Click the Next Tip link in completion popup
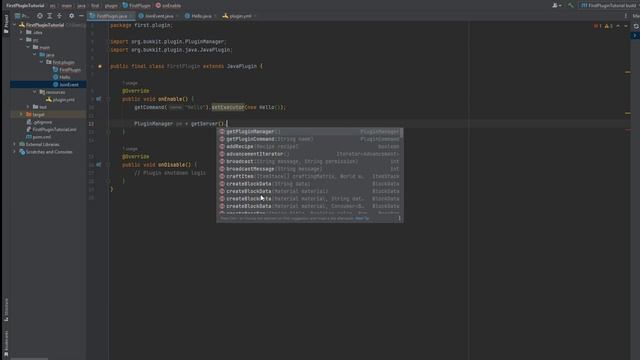 point(362,218)
